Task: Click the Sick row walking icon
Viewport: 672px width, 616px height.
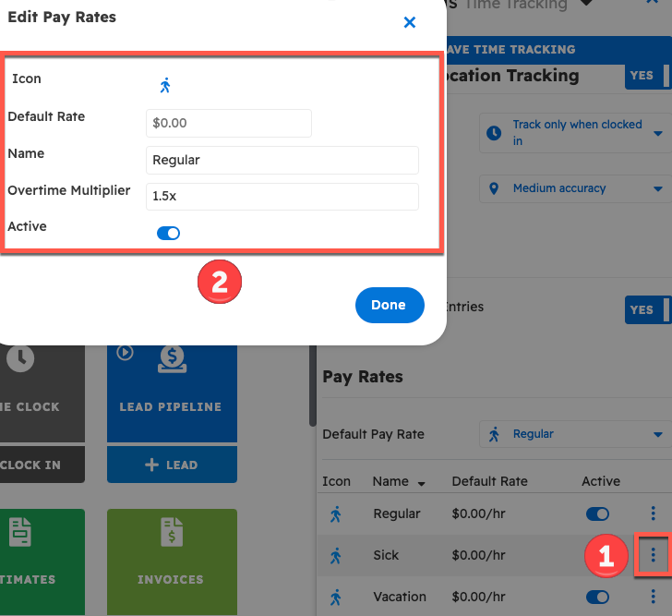Action: coord(336,555)
